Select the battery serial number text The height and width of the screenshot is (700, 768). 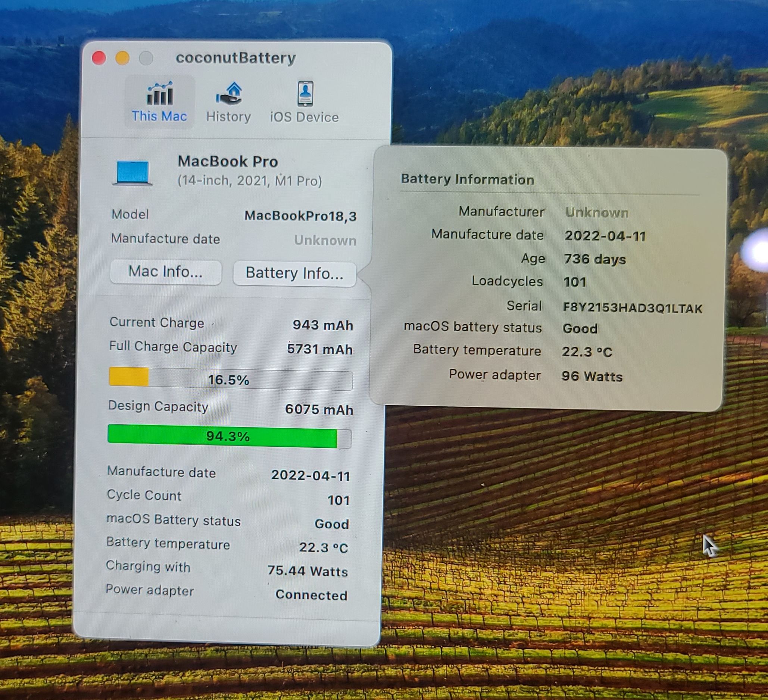(x=633, y=308)
